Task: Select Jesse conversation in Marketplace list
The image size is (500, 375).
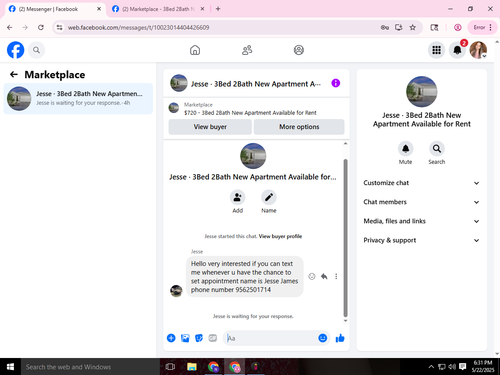Action: click(78, 98)
